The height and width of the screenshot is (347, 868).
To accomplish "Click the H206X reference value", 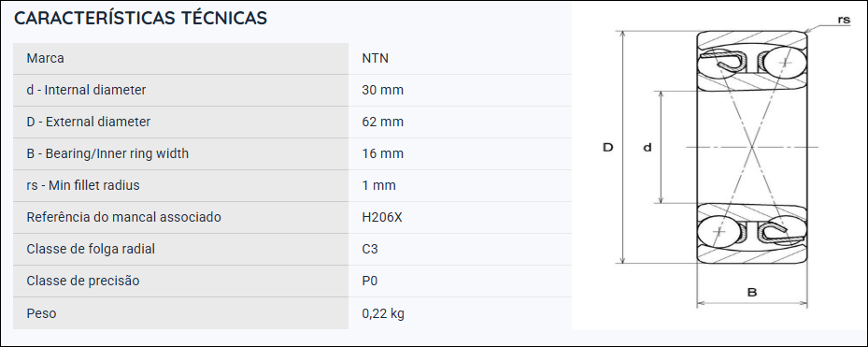I will tap(382, 217).
